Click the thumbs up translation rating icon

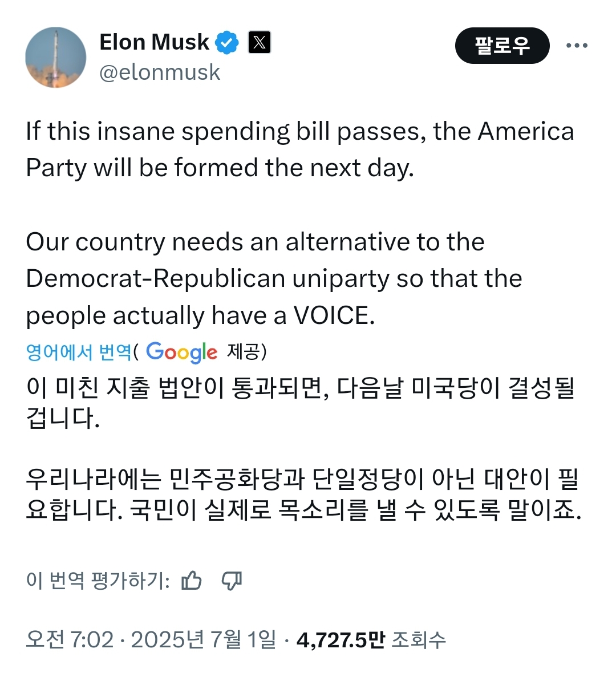(x=192, y=581)
